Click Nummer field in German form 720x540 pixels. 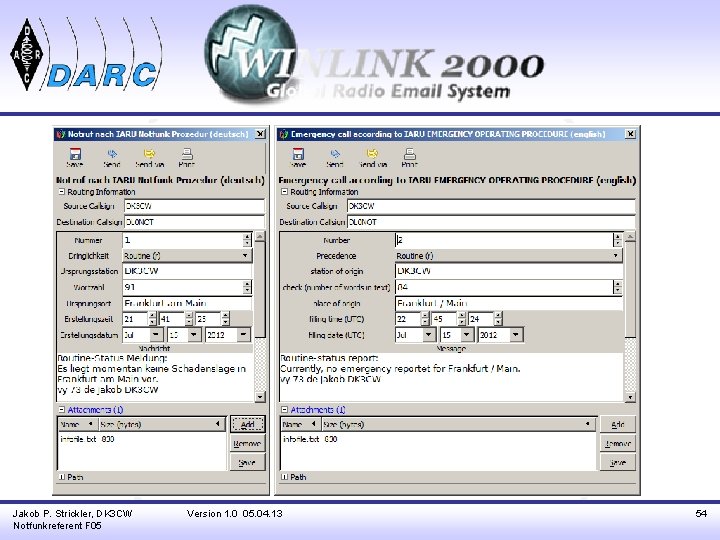point(183,240)
